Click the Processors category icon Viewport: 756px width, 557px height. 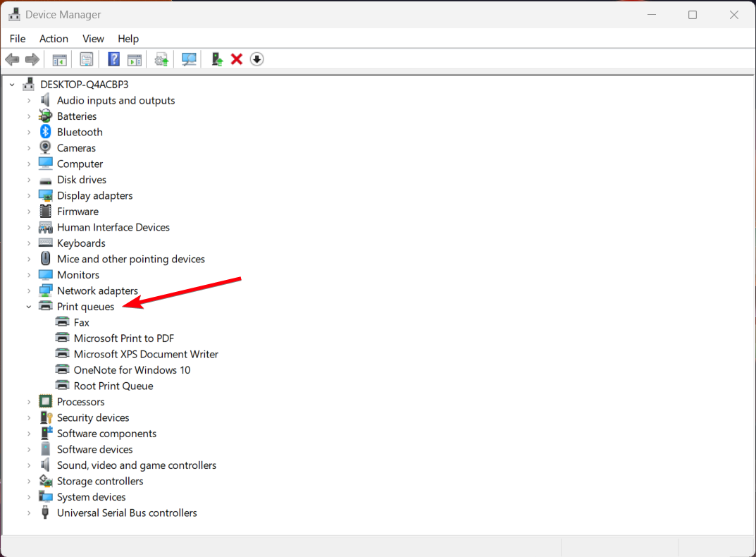[x=45, y=401]
